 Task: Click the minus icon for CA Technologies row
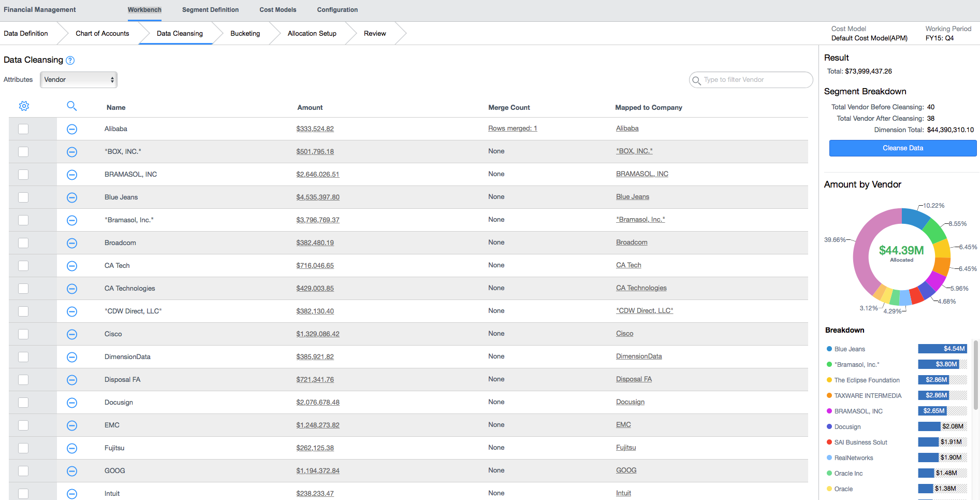coord(72,289)
